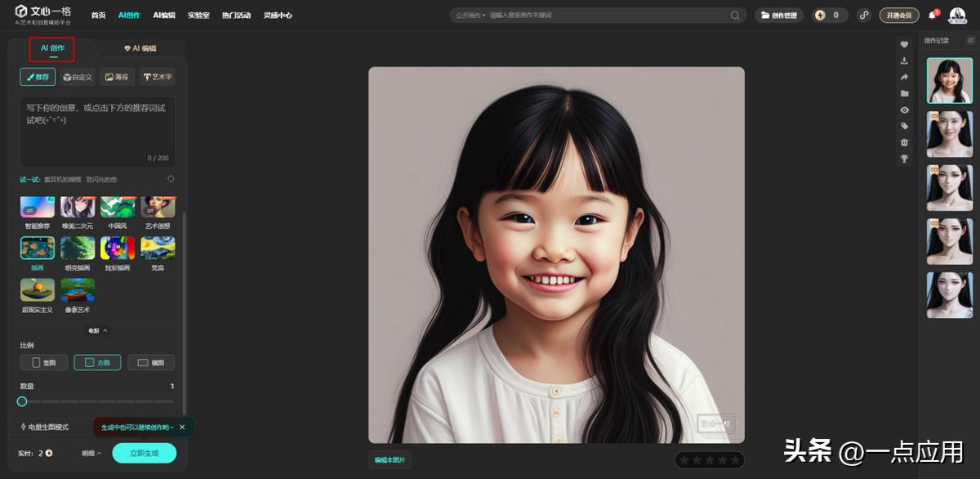Choose the 梵高 style thumbnail
The height and width of the screenshot is (479, 980).
click(158, 248)
